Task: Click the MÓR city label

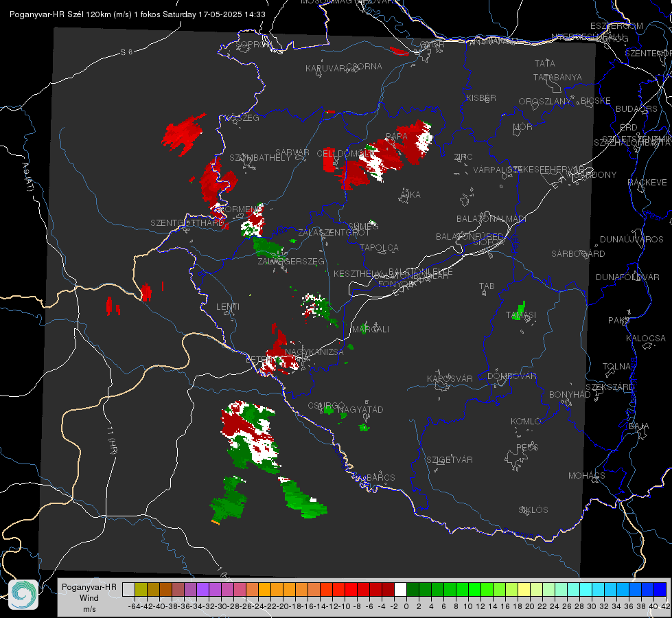Action: point(523,127)
